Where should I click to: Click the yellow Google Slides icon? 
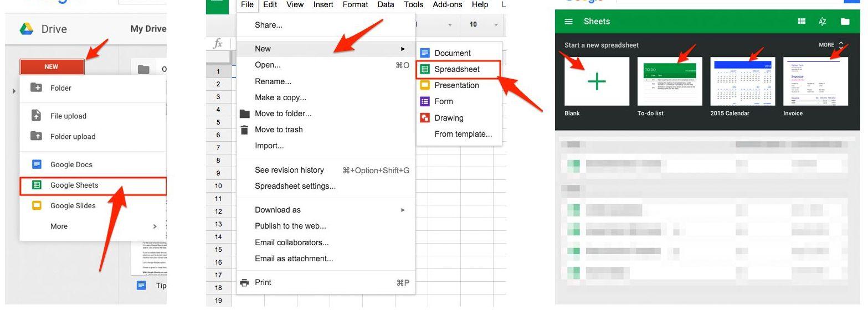coord(37,205)
